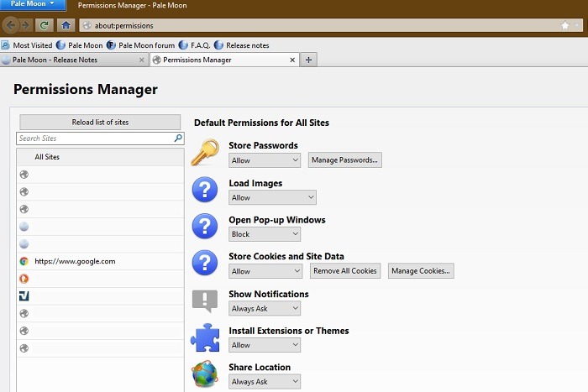
Task: Click the Manage Cookies... button
Action: (421, 271)
